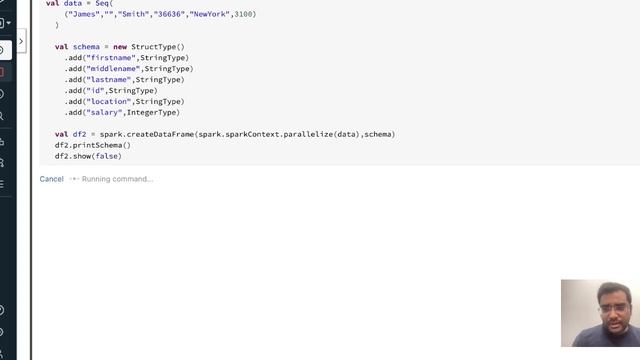Viewport: 640px width, 360px height.
Task: Click the spinner beside Running command
Action: pos(74,179)
